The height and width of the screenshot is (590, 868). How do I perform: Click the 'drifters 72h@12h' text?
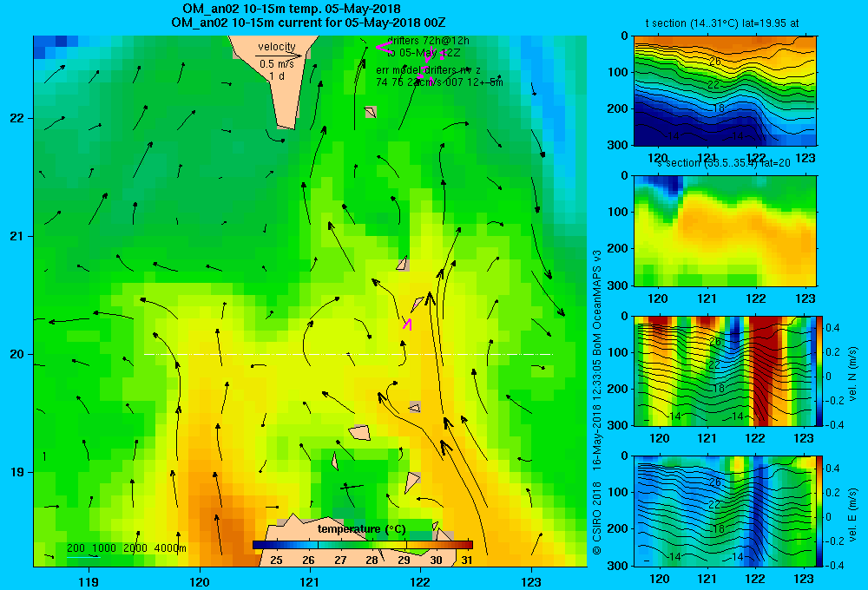coord(429,41)
